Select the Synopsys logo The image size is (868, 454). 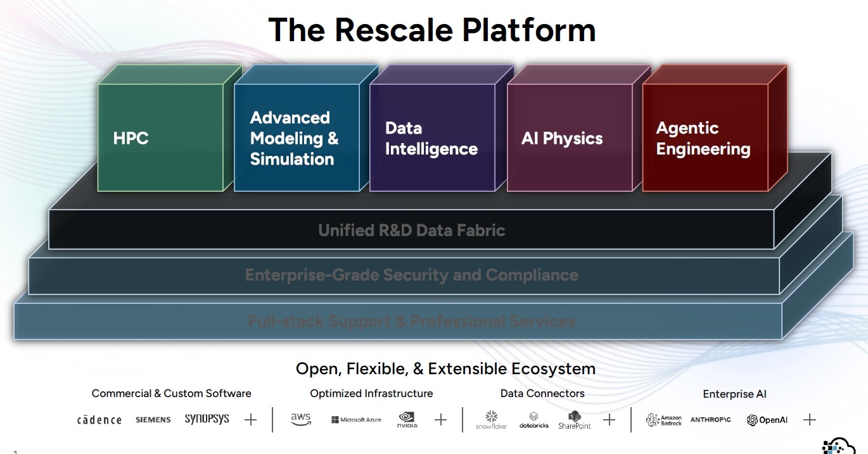[x=207, y=419]
